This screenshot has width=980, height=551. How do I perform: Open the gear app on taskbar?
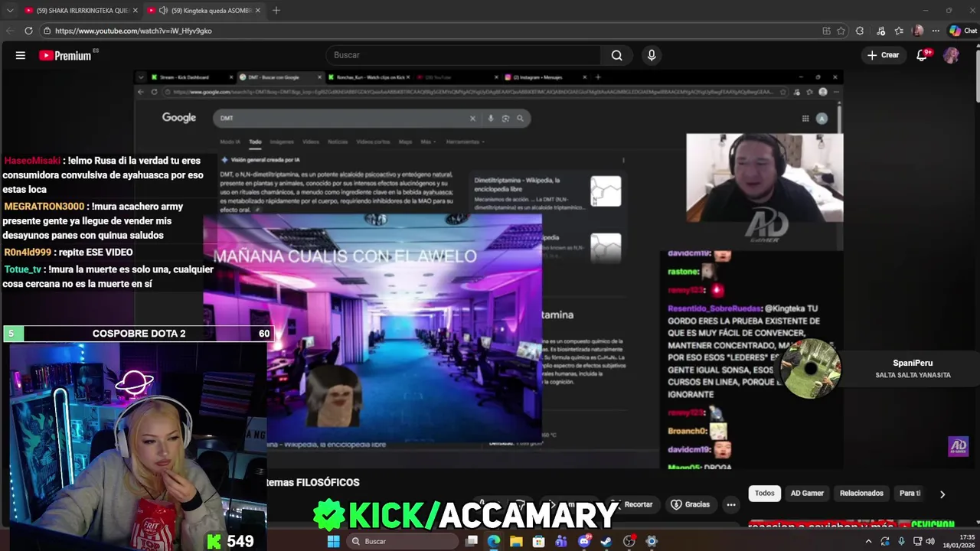[x=652, y=541]
